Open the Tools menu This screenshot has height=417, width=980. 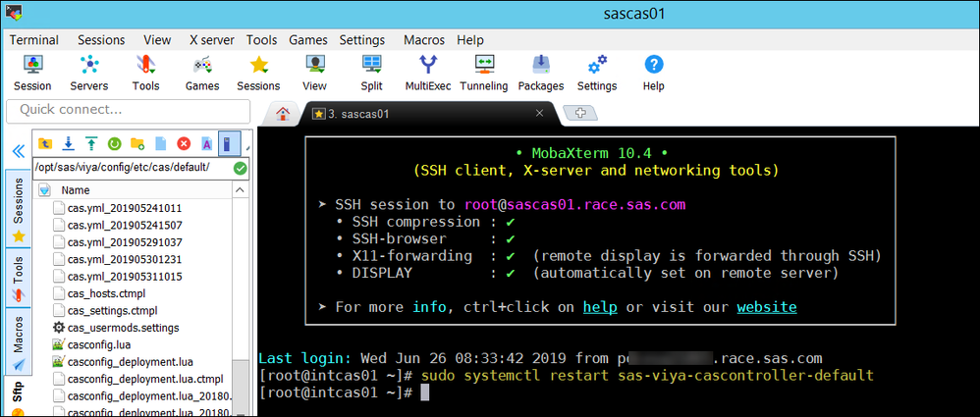(x=261, y=40)
